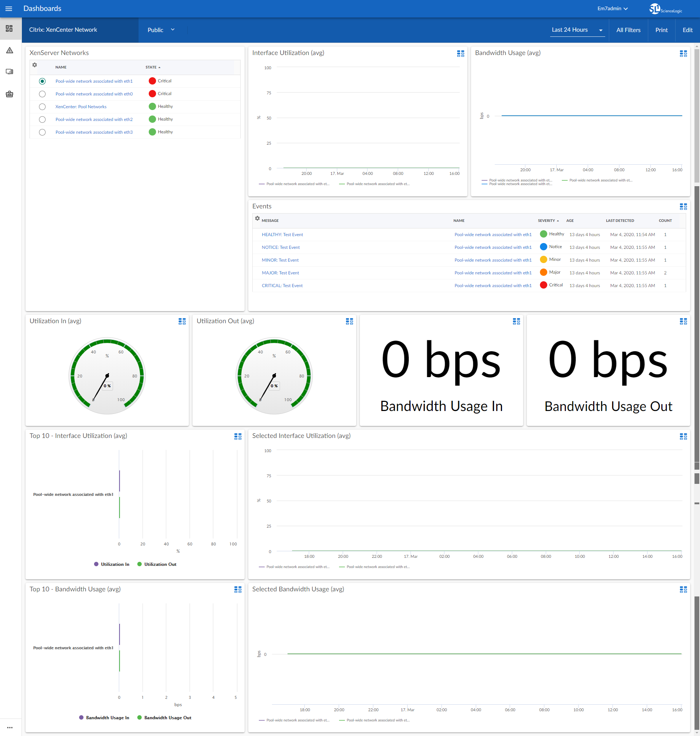
Task: Open MAJOR: Test Event link
Action: point(280,273)
